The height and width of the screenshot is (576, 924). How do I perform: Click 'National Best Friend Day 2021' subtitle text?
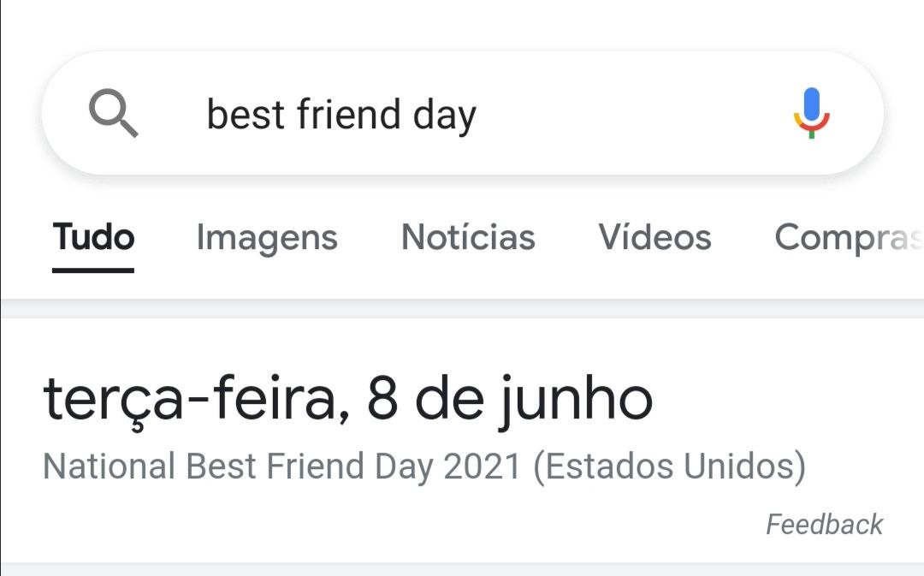click(281, 466)
